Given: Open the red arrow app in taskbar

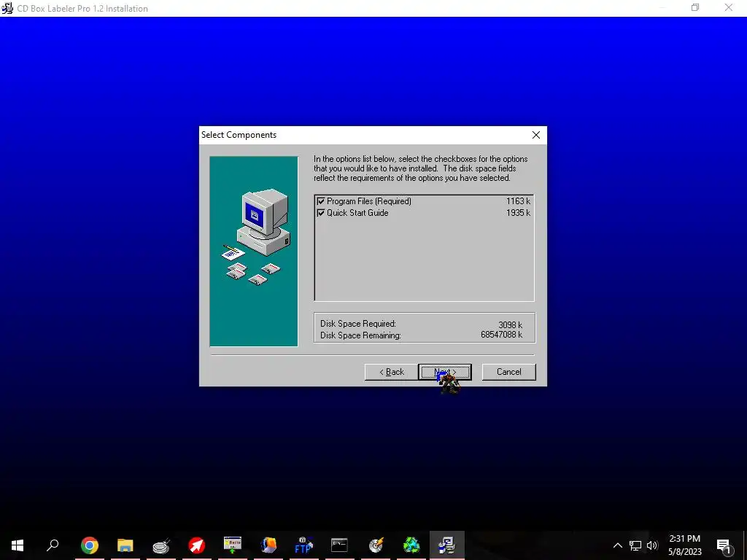Looking at the screenshot, I should pos(197,545).
